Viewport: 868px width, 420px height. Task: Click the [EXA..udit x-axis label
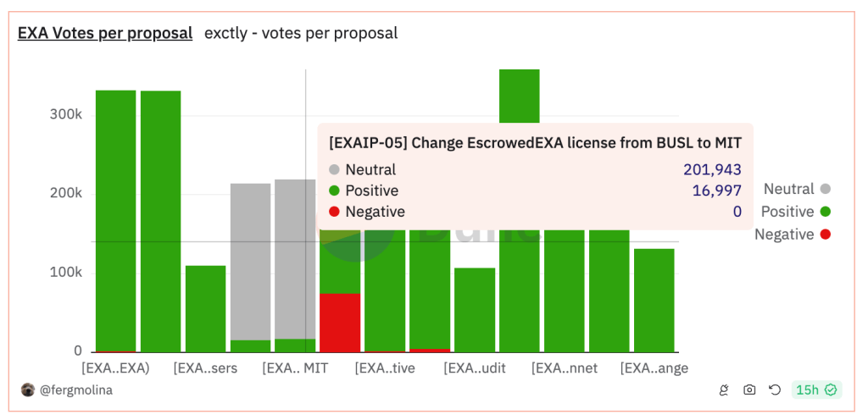point(470,368)
